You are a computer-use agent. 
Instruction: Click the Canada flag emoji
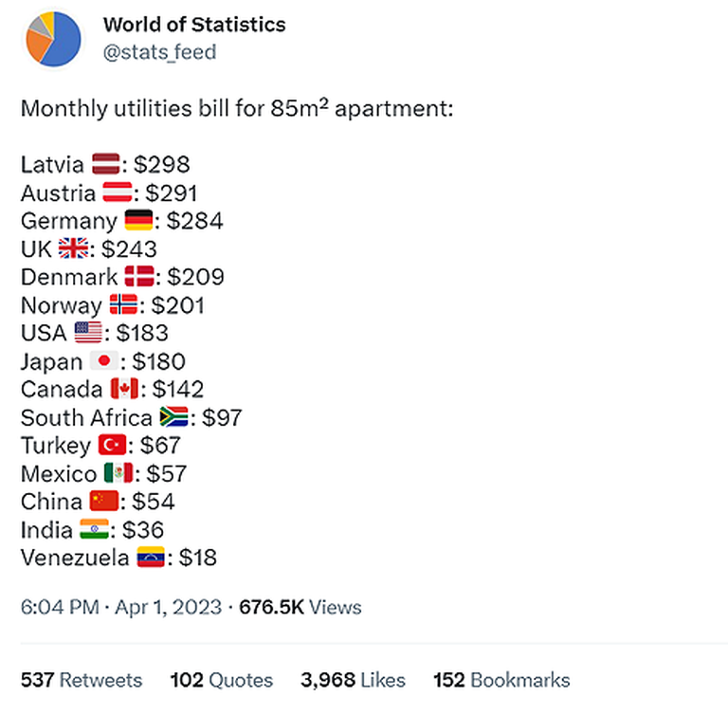pyautogui.click(x=124, y=389)
